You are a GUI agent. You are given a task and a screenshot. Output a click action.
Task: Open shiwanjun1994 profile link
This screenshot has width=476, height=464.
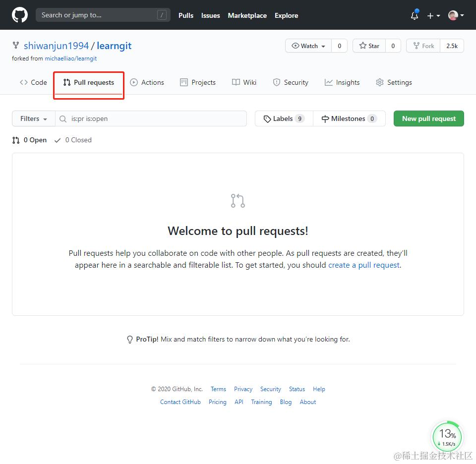point(56,46)
